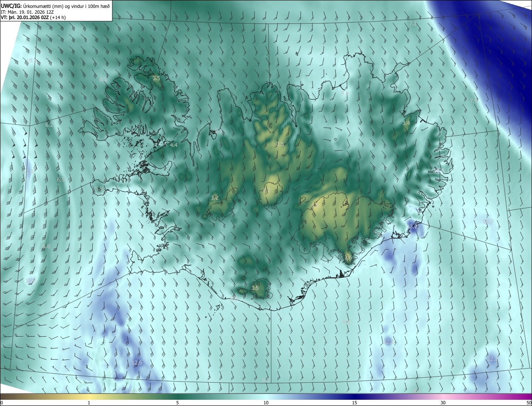Click the 12.6 value label over the sea
The width and height of the screenshot is (532, 406).
coord(137,362)
